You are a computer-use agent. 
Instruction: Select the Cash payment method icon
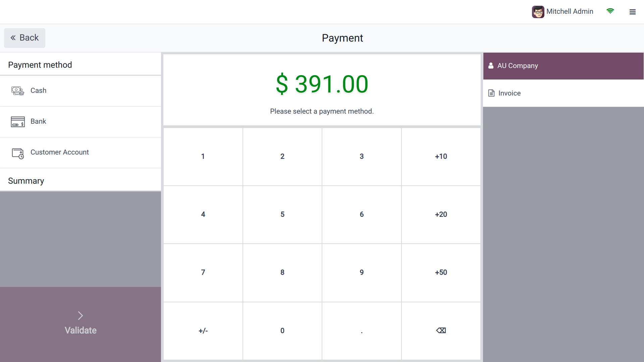(17, 90)
